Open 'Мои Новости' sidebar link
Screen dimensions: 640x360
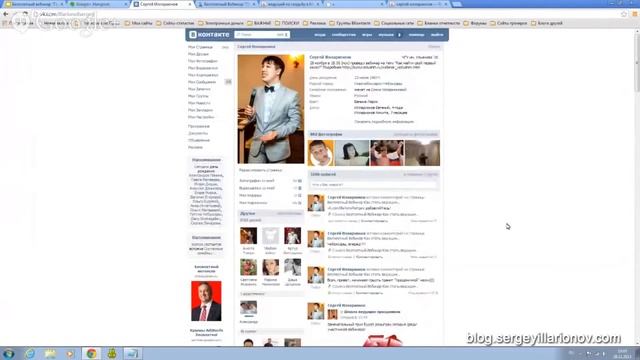[199, 103]
